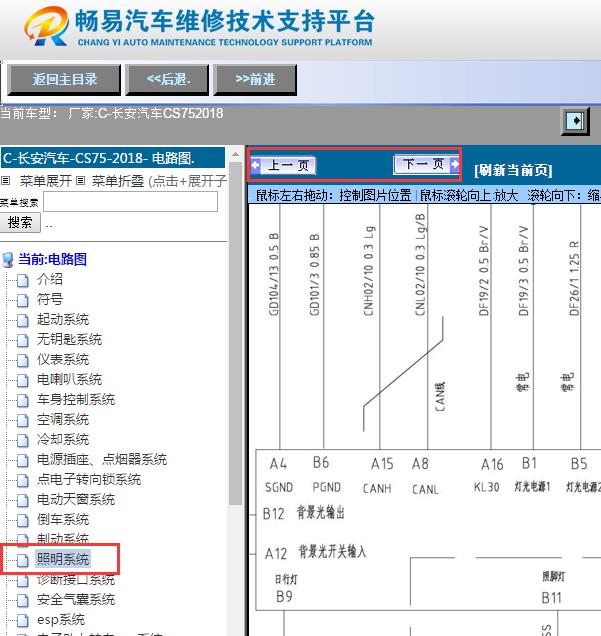
Task: Click the page icon beside 电喇叭系统
Action: click(x=23, y=380)
